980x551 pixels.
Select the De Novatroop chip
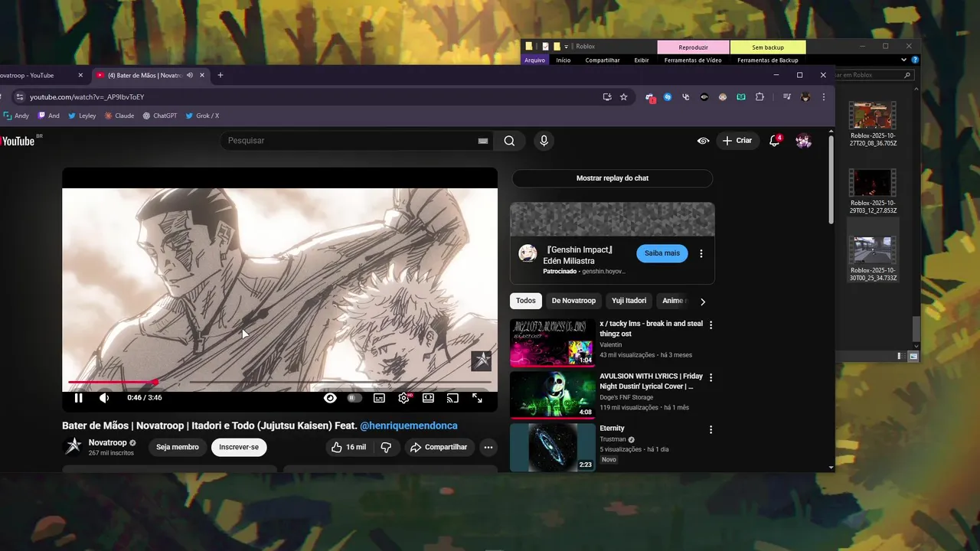[573, 301]
